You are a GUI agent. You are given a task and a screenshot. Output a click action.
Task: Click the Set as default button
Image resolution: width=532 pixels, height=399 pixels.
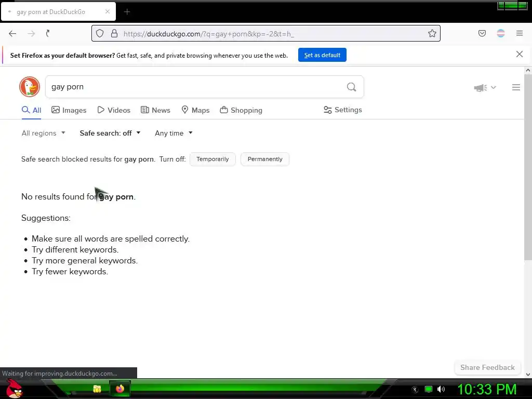[x=322, y=55]
